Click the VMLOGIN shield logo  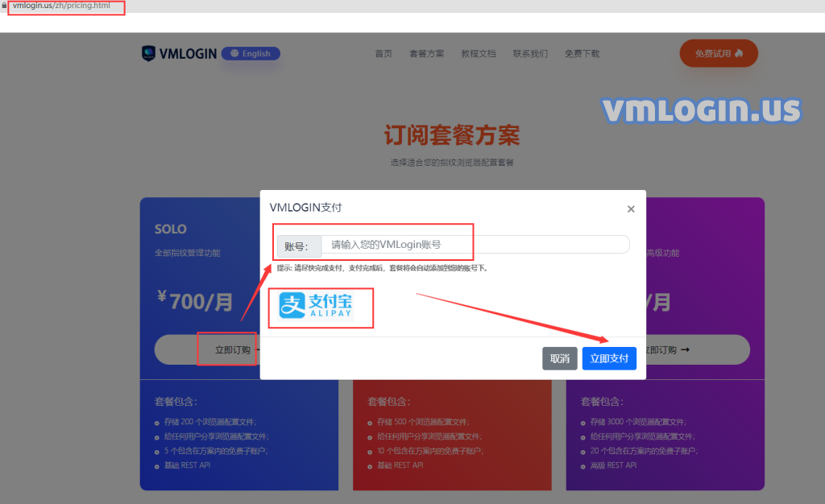(148, 53)
